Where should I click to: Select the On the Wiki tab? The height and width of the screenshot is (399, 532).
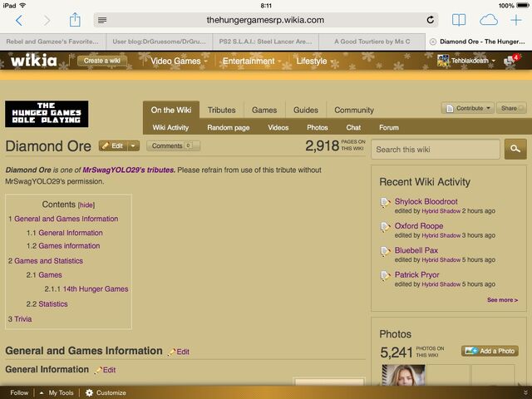tap(171, 110)
